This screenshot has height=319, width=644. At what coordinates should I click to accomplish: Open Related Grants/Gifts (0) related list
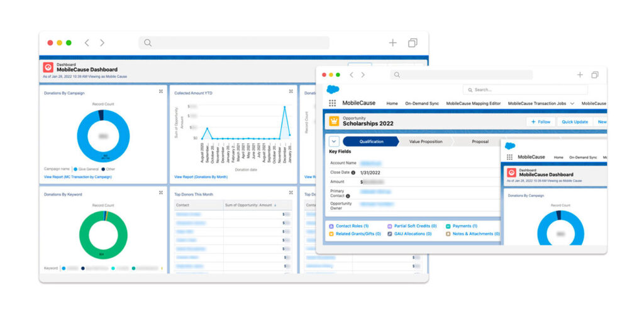358,233
